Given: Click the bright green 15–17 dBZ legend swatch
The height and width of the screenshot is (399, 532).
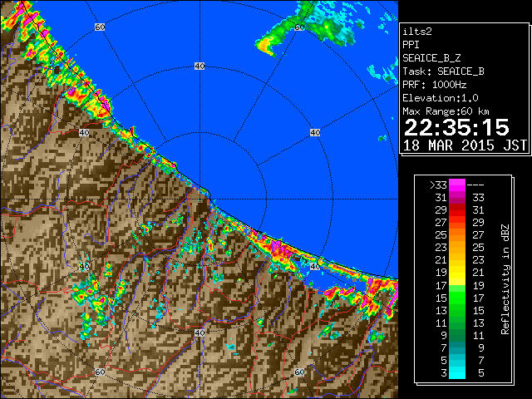Looking at the screenshot, I should (457, 298).
